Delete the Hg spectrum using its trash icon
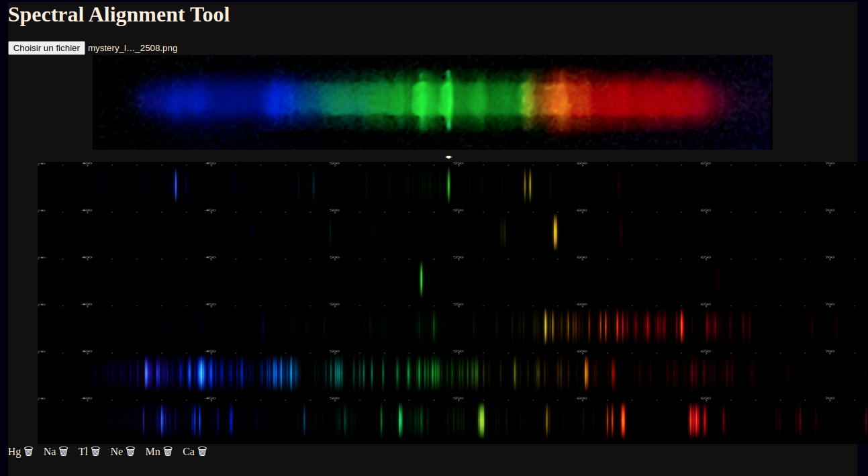Screen dimensions: 868x476 point(29,452)
